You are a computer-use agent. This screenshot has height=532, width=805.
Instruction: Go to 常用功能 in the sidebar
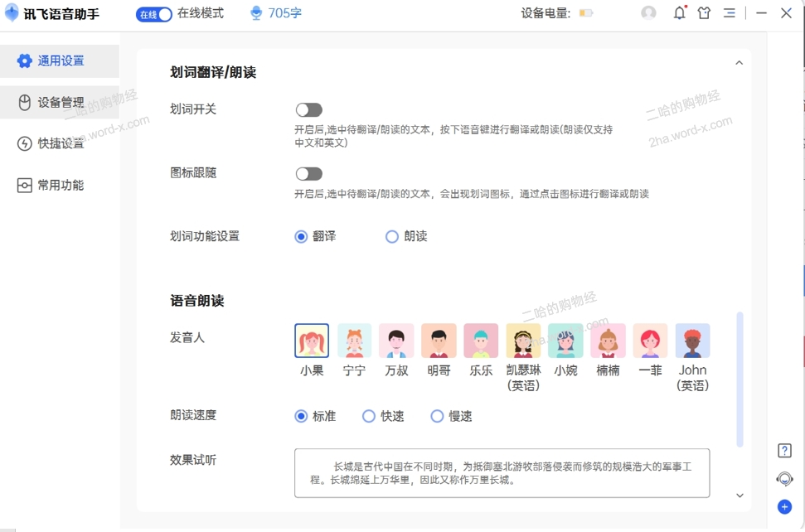point(60,186)
